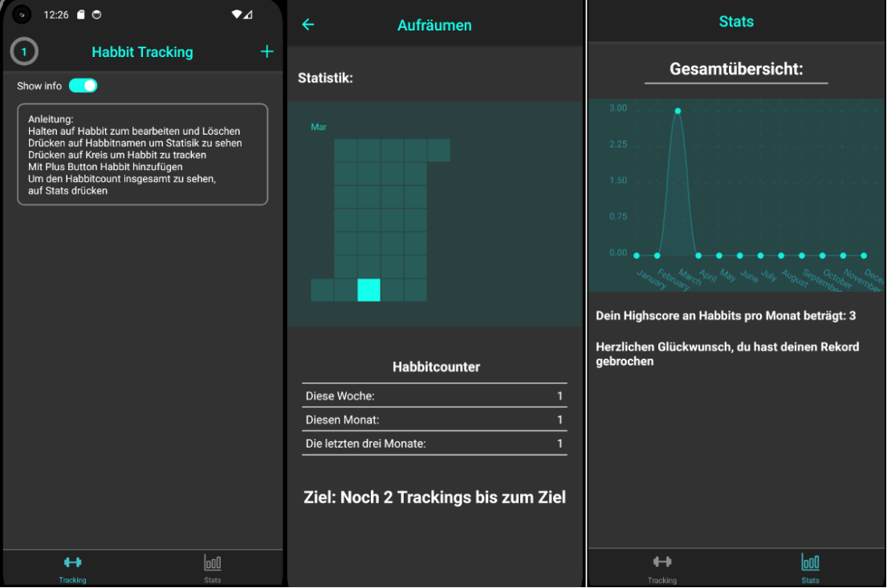Click the 2.25 y-axis label
Viewport: 887px width, 588px height.
618,144
